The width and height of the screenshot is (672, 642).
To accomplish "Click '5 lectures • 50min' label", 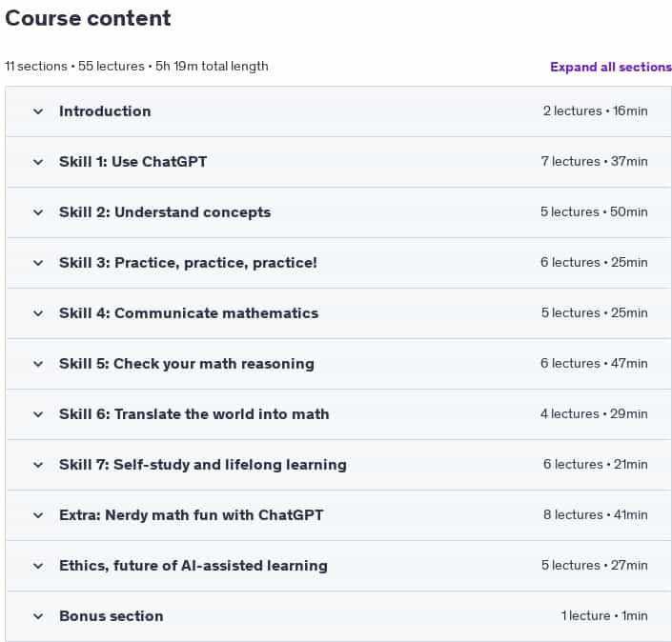I will click(594, 212).
